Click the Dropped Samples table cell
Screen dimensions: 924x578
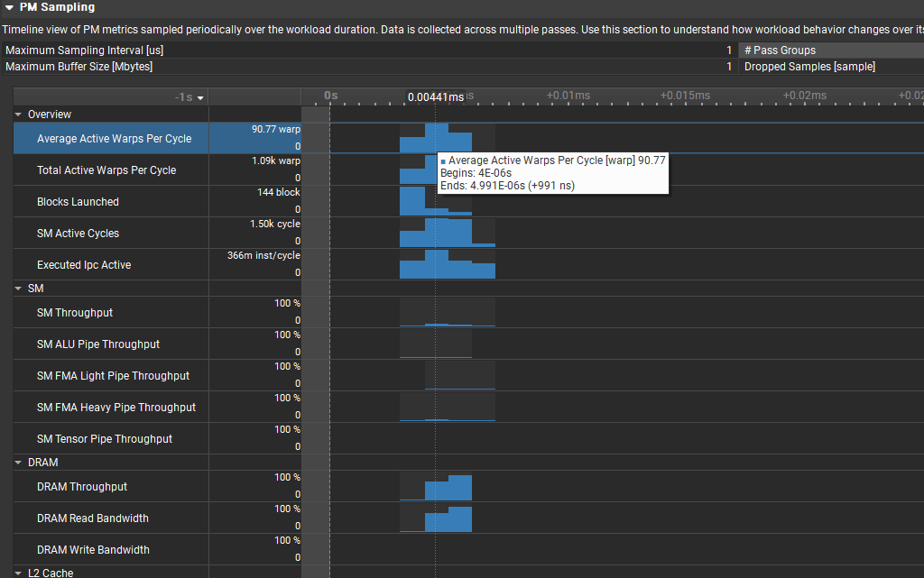[808, 67]
